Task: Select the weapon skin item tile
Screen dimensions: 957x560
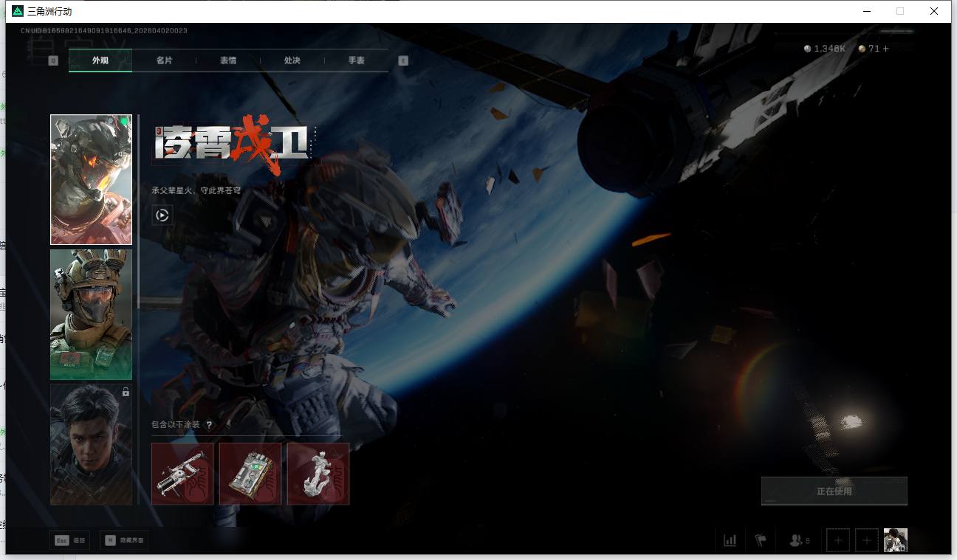Action: (x=182, y=474)
